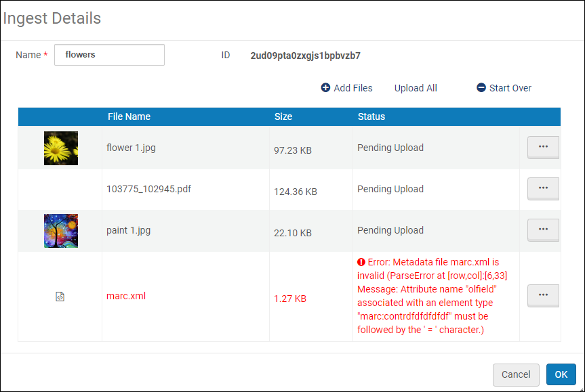Click into the Name input field

(109, 55)
